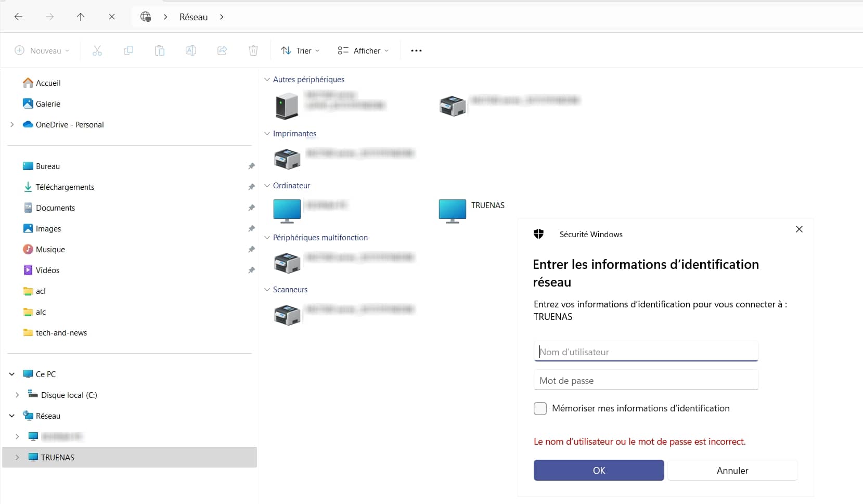Open the Afficher view menu
The height and width of the screenshot is (504, 863).
coord(363,50)
